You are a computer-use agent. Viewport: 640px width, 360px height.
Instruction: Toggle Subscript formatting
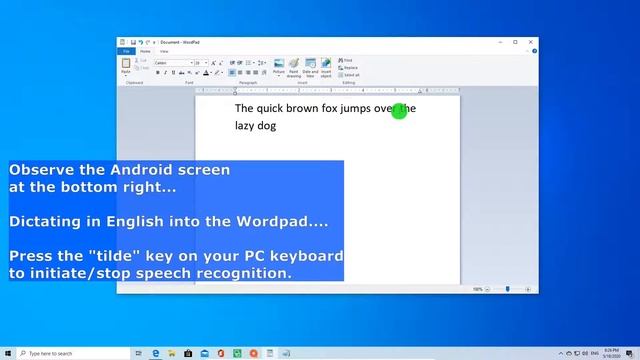click(189, 73)
